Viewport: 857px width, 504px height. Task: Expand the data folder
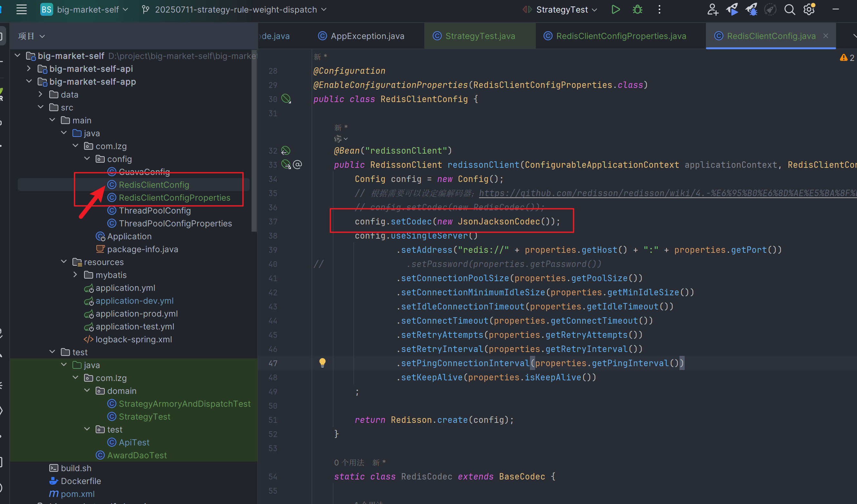pyautogui.click(x=41, y=94)
